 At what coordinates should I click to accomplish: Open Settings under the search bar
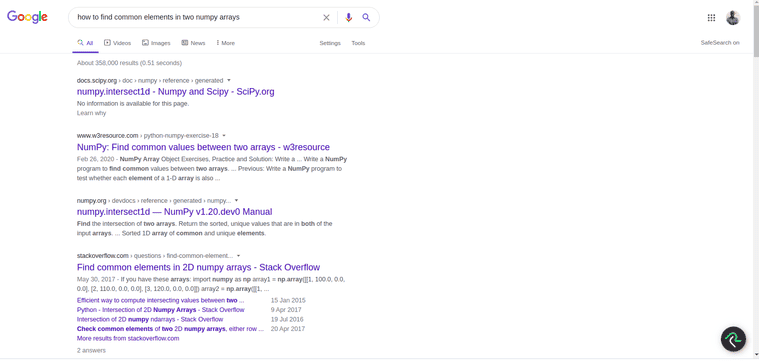pyautogui.click(x=330, y=43)
